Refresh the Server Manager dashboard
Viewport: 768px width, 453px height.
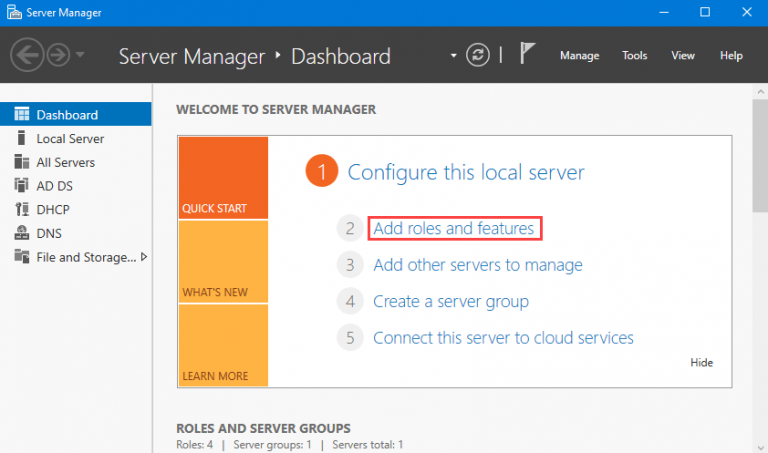[x=480, y=55]
